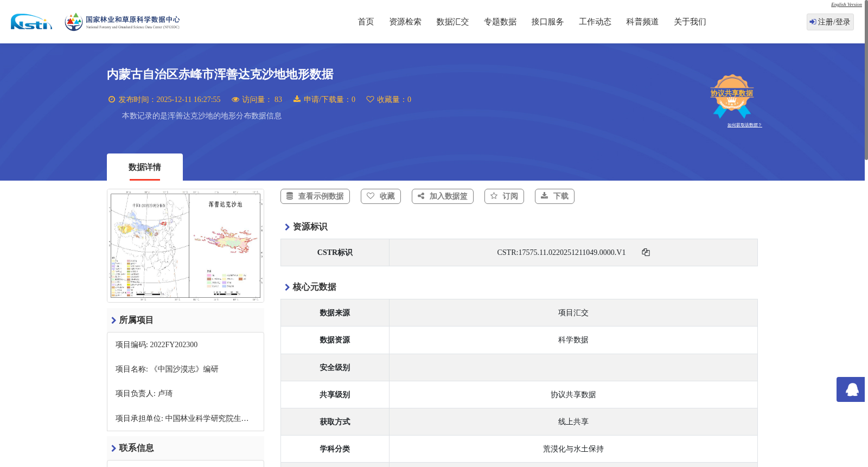Click the 线上共享 value cell
868x467 pixels.
coord(573,422)
